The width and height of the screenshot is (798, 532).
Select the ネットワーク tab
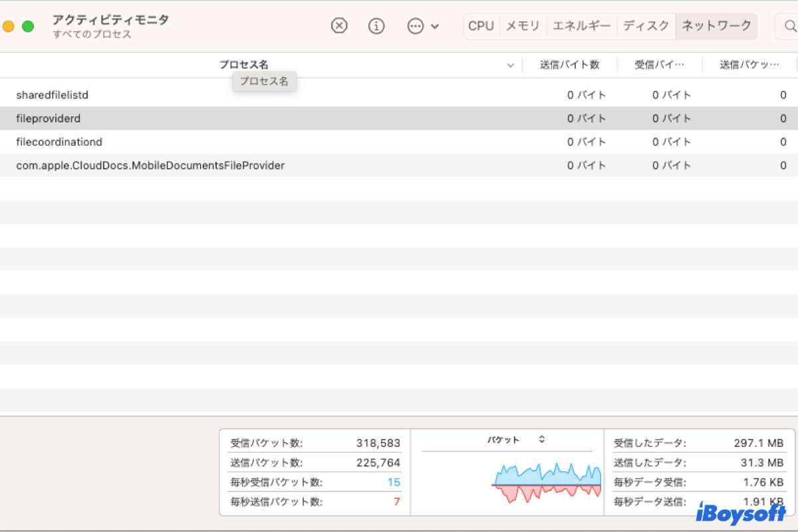[717, 26]
